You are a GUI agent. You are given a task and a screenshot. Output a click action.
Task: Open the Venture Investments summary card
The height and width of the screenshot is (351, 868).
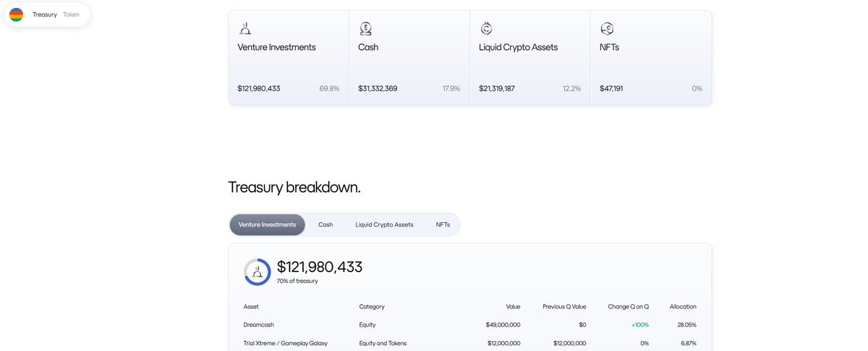289,58
